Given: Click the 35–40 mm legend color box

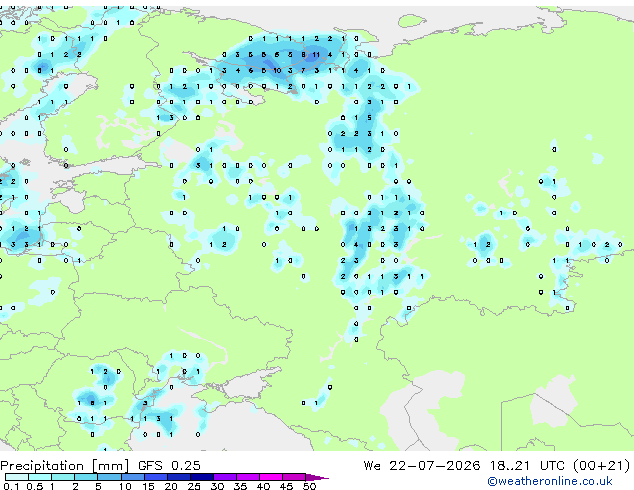Looking at the screenshot, I should click(247, 477).
